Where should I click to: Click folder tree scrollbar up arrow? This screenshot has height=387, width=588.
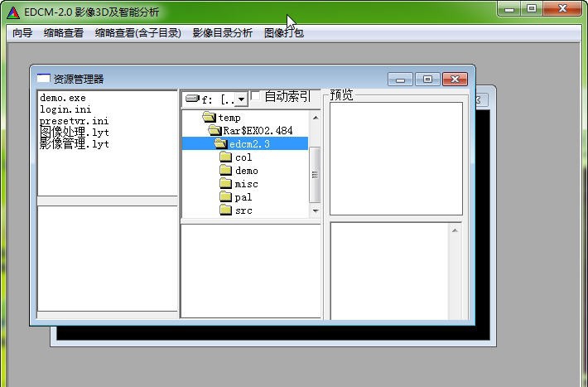pyautogui.click(x=316, y=118)
